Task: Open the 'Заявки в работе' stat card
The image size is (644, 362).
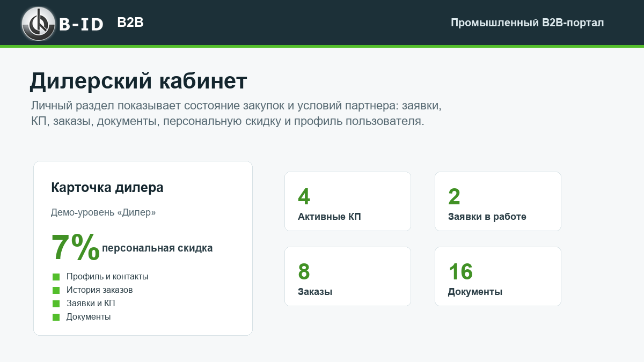Action: click(498, 202)
